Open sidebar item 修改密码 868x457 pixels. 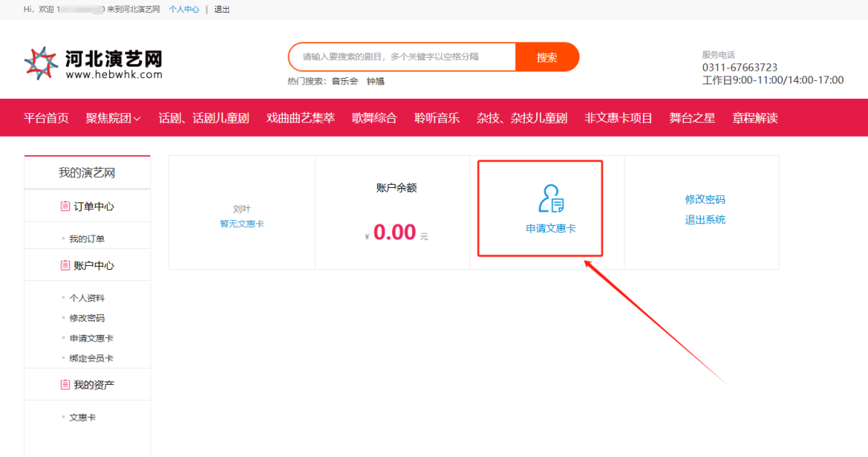87,318
